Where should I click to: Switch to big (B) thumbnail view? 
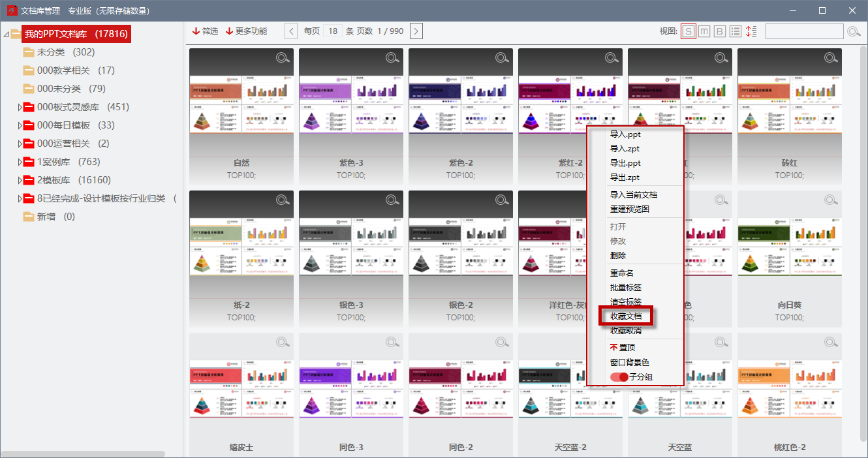pyautogui.click(x=720, y=31)
